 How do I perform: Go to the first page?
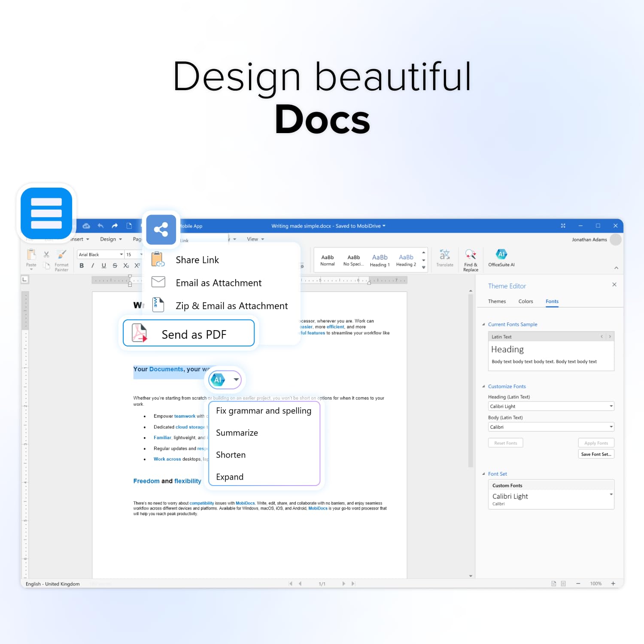[x=291, y=584]
